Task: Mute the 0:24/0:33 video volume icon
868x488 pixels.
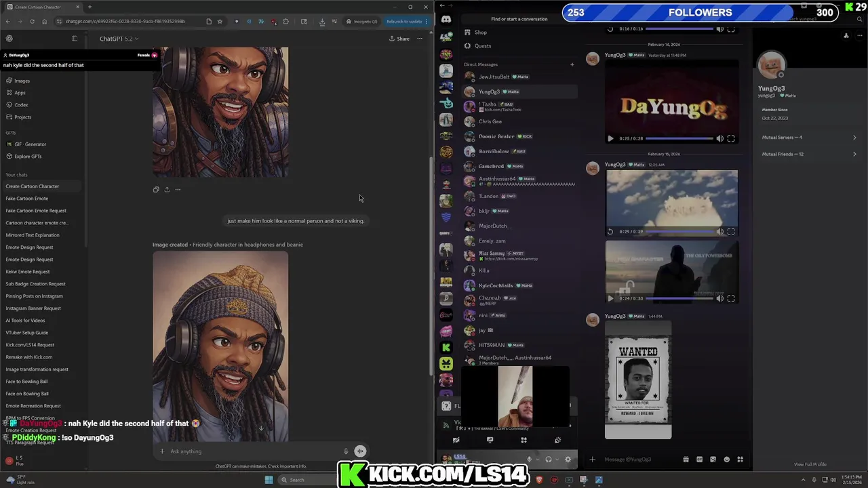Action: [x=720, y=298]
